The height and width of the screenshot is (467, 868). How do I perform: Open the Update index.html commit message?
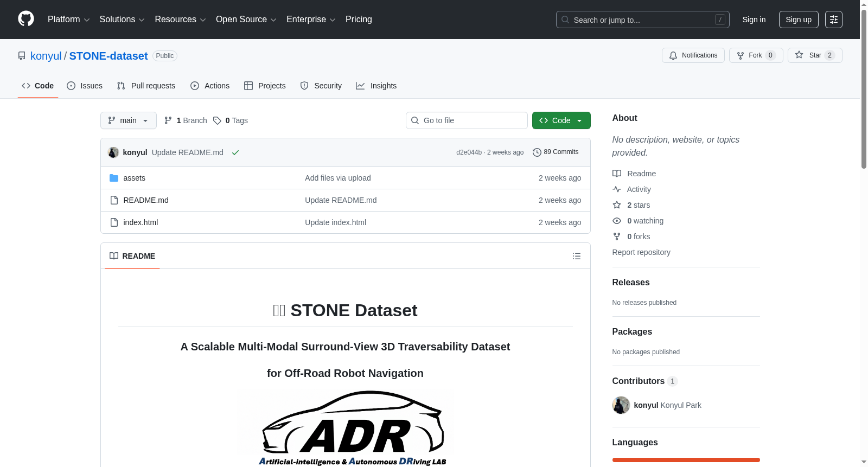coord(335,222)
